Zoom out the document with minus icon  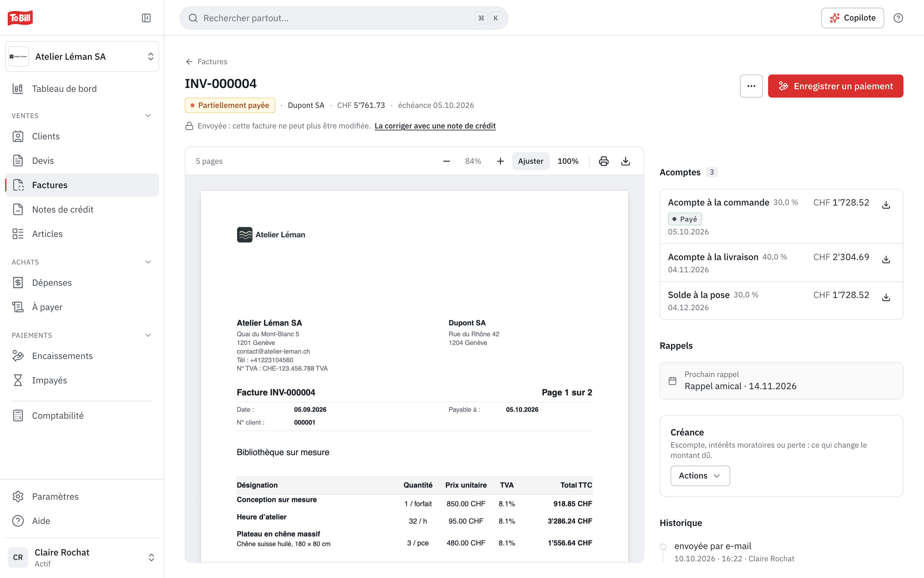click(x=446, y=161)
